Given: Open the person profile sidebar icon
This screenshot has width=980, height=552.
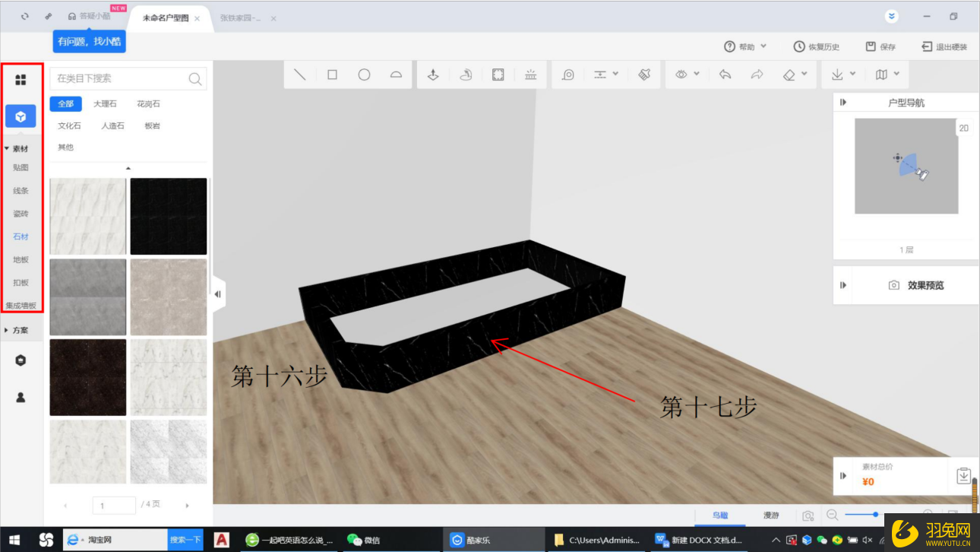Looking at the screenshot, I should point(21,397).
